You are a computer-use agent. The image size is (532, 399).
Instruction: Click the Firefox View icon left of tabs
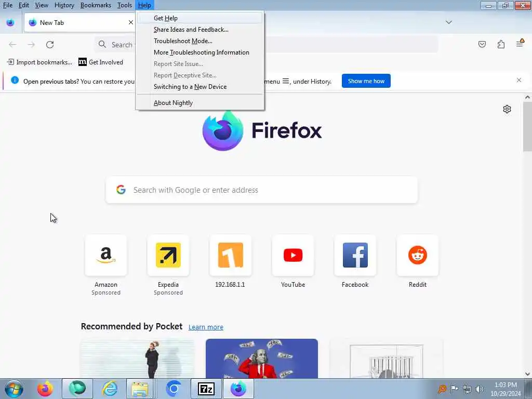point(10,23)
